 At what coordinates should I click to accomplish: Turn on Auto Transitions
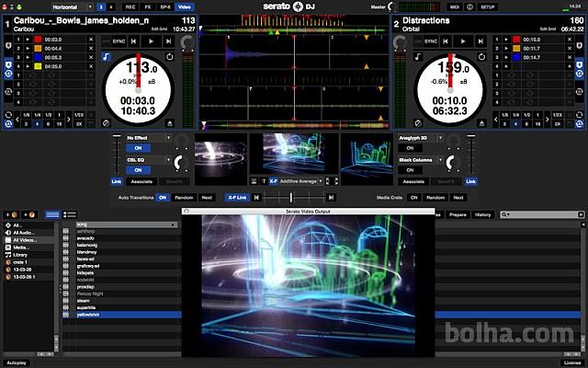(x=163, y=198)
